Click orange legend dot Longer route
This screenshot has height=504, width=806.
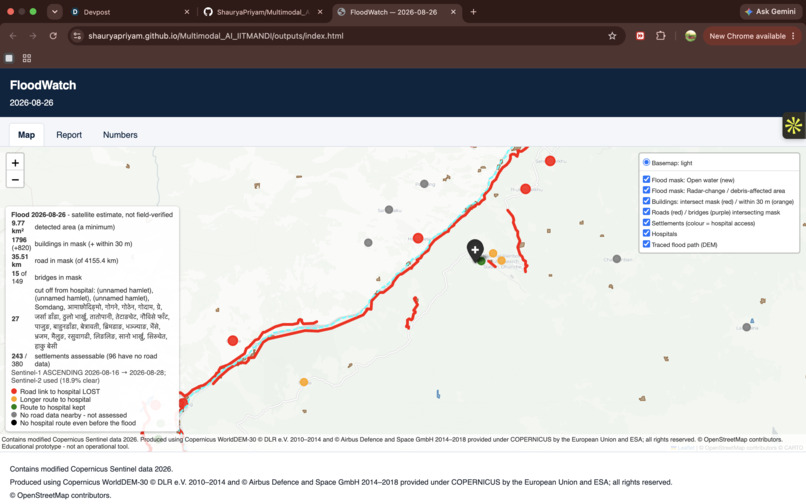tap(14, 399)
